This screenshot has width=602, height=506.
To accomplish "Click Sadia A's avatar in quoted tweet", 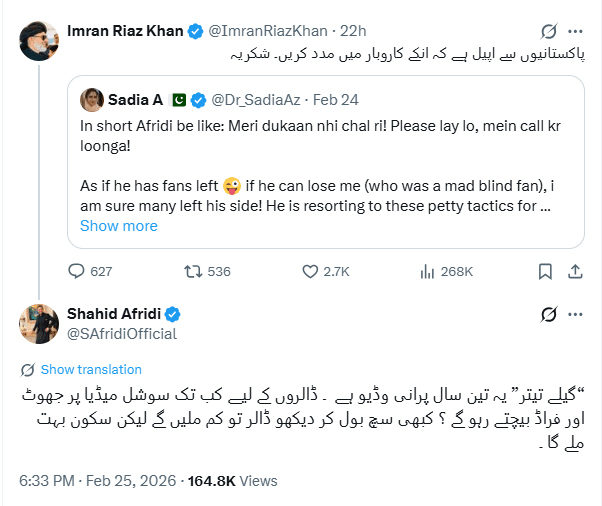I will click(x=94, y=100).
